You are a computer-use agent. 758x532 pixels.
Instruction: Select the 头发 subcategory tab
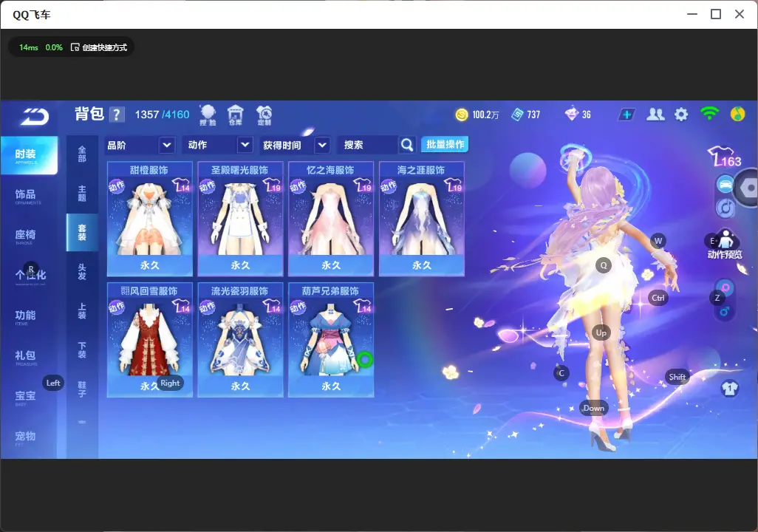(x=82, y=272)
